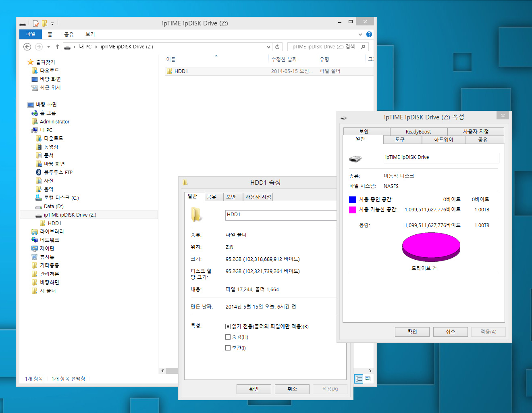Enable 숨김(H) checkbox in HDD1 properties
This screenshot has height=413, width=532.
tap(228, 337)
